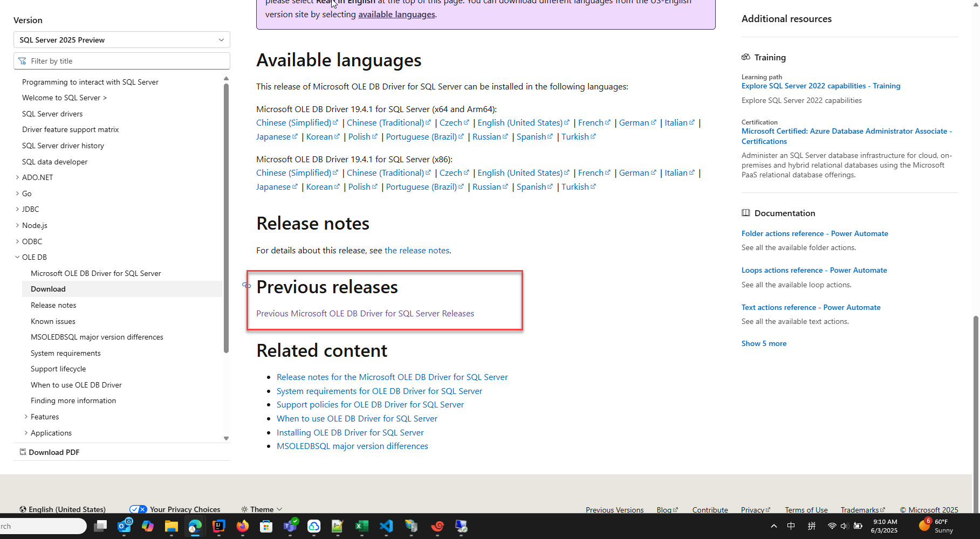This screenshot has height=539, width=980.
Task: Expand the ADO.NET tree node
Action: (17, 177)
